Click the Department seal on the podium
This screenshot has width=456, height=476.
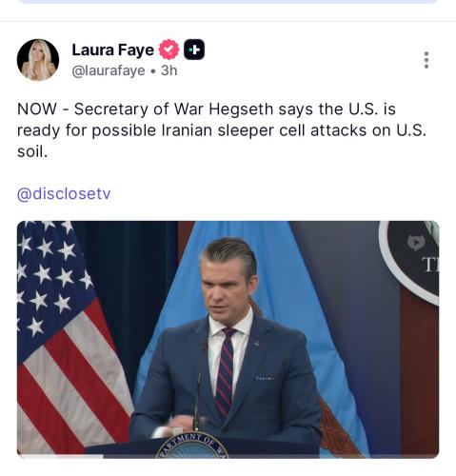192,445
